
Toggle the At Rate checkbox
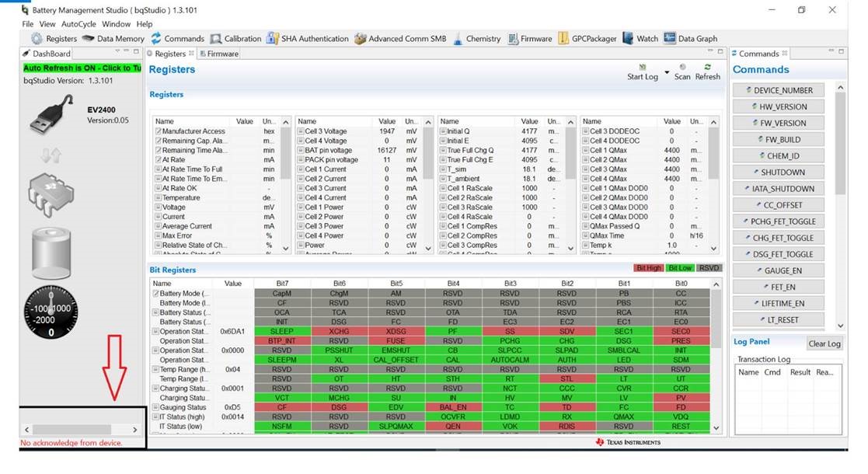click(159, 159)
